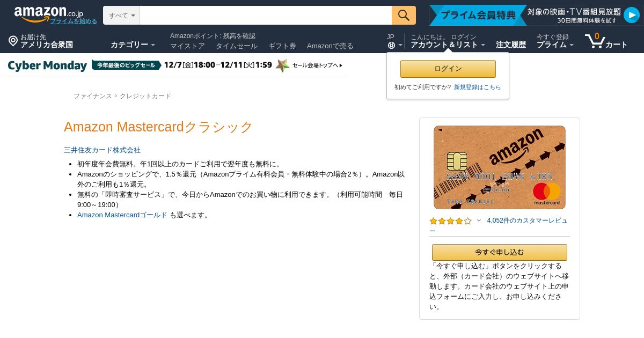Click the yellow ログイン button
Screen dimensions: 644x338
448,69
